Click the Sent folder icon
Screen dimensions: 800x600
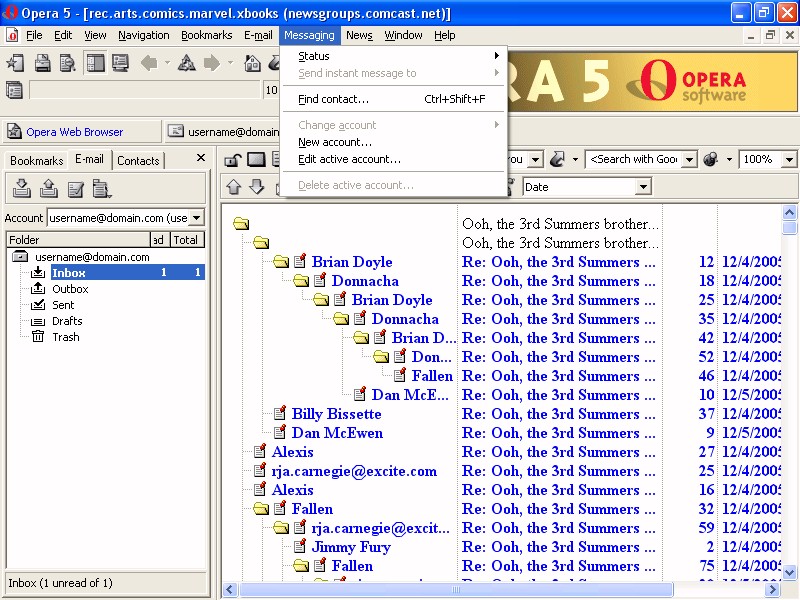[38, 305]
